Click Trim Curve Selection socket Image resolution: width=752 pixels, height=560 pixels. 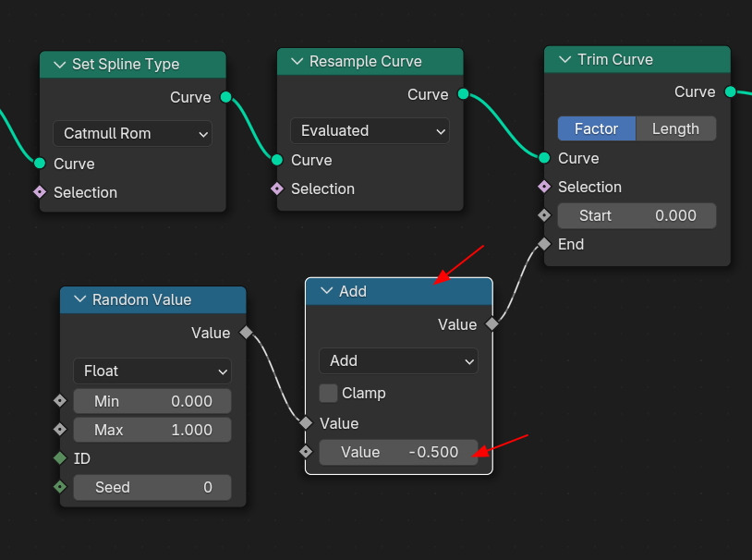pyautogui.click(x=544, y=186)
